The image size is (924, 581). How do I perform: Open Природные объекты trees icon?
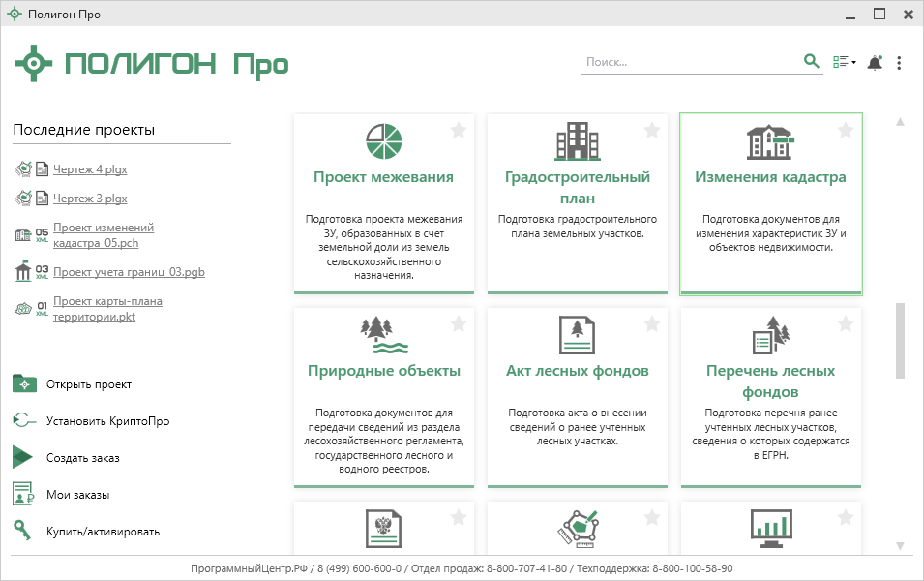383,336
